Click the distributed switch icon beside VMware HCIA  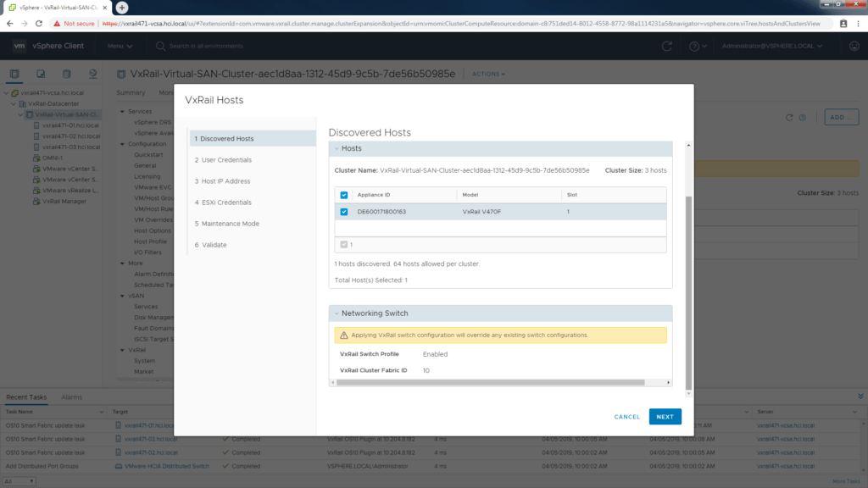119,466
